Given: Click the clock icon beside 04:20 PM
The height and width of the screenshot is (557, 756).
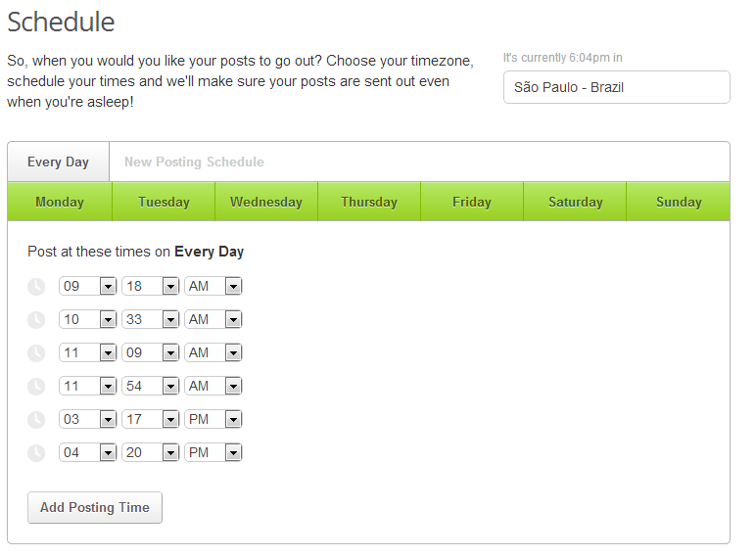Looking at the screenshot, I should [x=36, y=453].
